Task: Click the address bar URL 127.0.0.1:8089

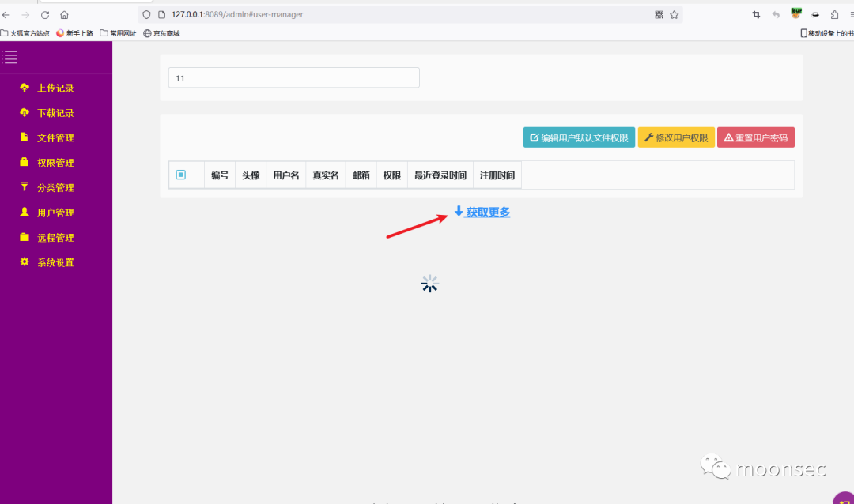Action: pos(237,15)
